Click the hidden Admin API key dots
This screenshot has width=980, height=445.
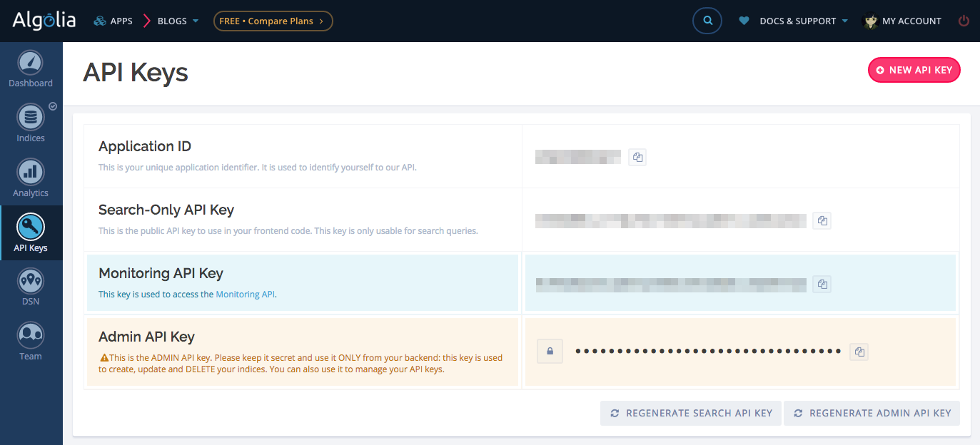tap(708, 351)
